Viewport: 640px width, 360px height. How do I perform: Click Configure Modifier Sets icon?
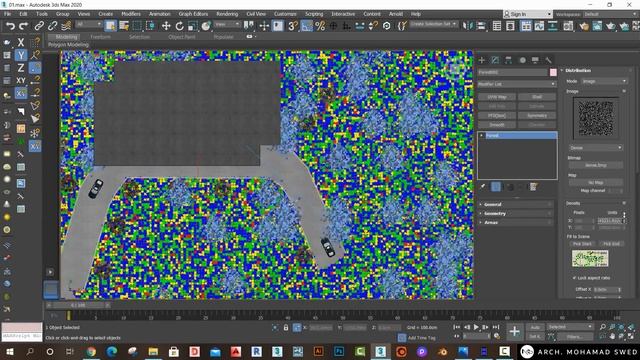coord(533,187)
